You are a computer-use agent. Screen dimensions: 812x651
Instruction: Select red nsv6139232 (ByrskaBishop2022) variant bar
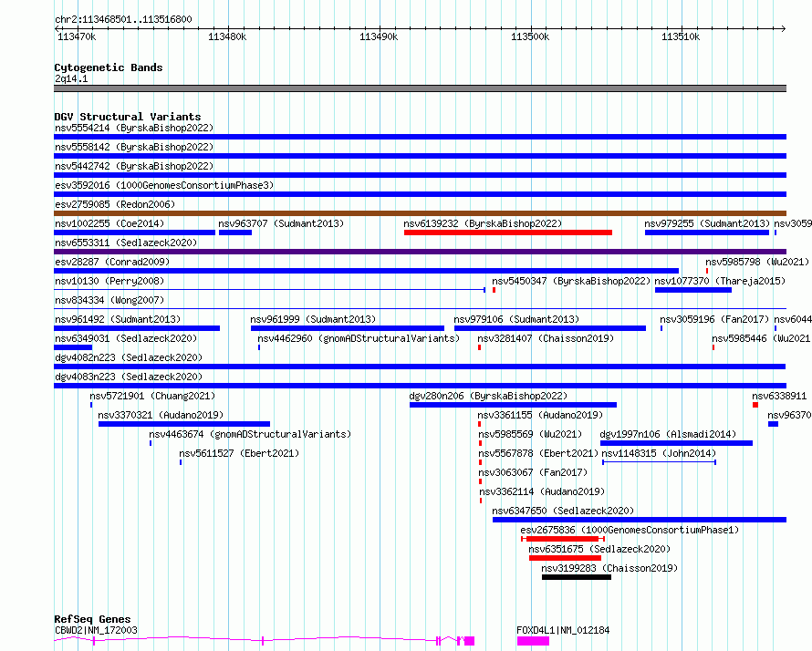[508, 232]
